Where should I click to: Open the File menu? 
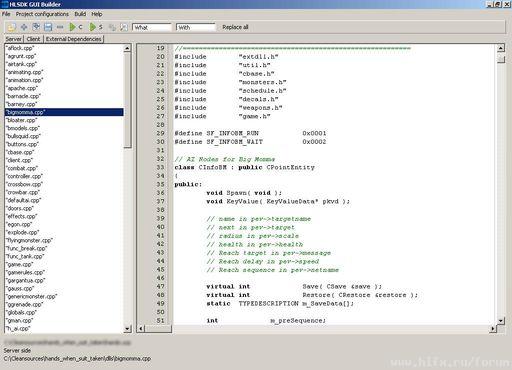coord(6,14)
